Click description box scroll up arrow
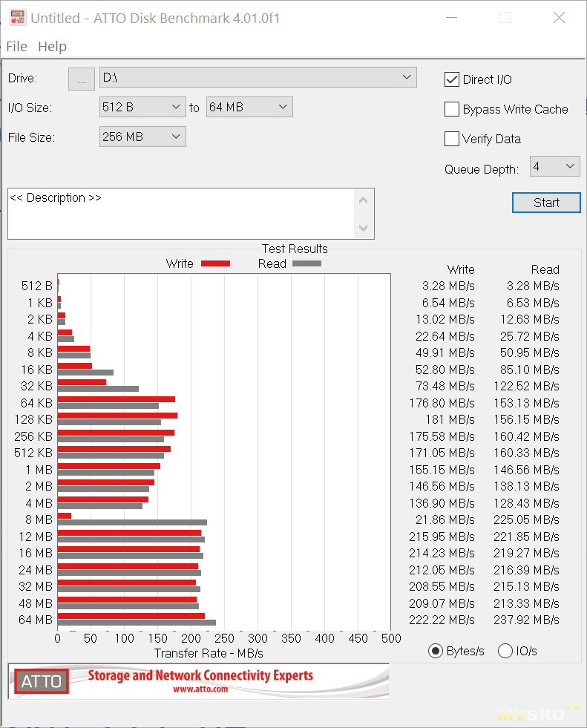 363,200
